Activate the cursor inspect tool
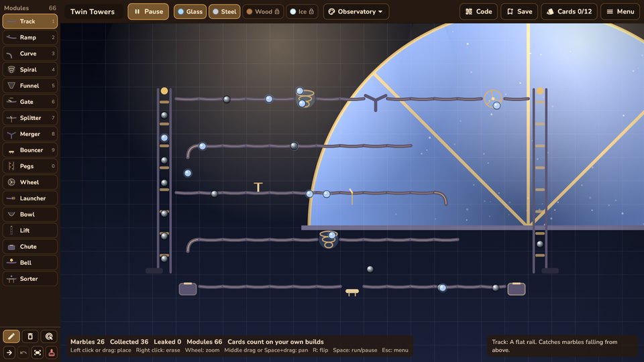644x362 pixels. [x=49, y=337]
